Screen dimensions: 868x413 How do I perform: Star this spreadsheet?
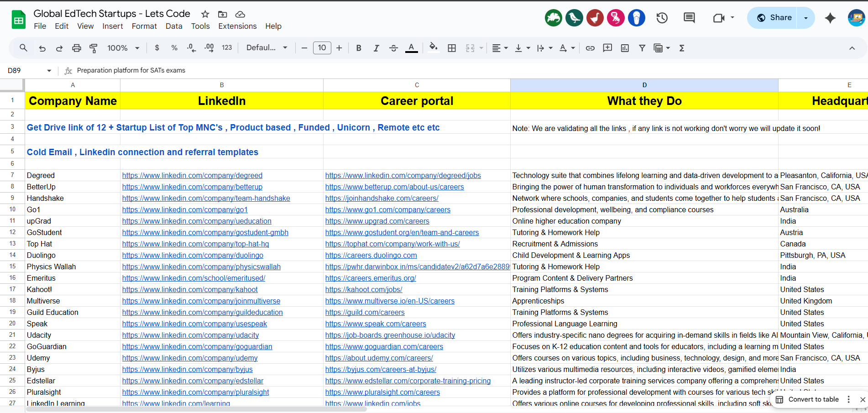(x=205, y=14)
